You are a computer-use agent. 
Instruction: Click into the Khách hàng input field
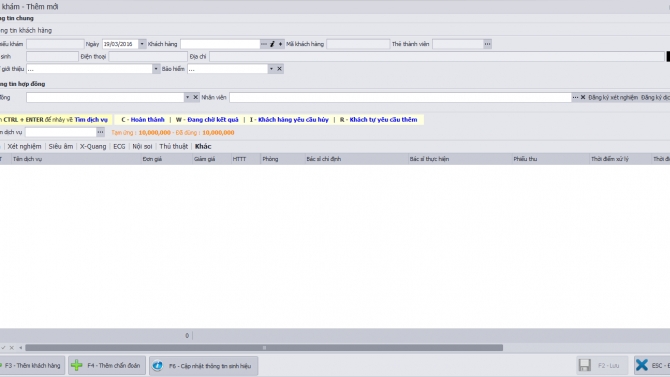pyautogui.click(x=220, y=44)
